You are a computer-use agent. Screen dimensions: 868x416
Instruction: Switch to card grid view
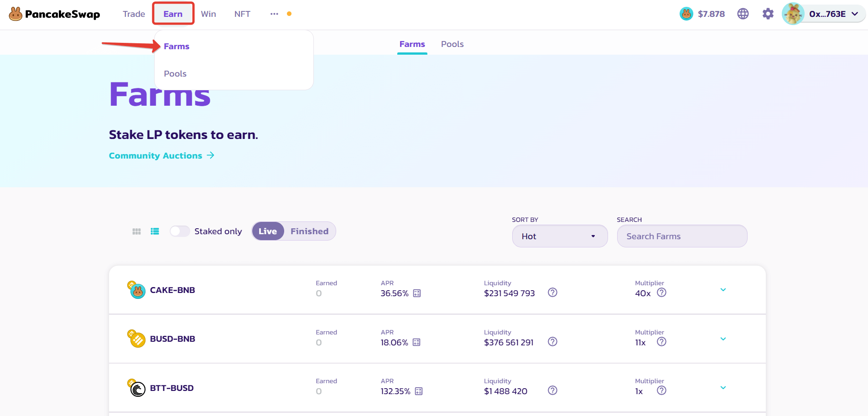point(136,231)
